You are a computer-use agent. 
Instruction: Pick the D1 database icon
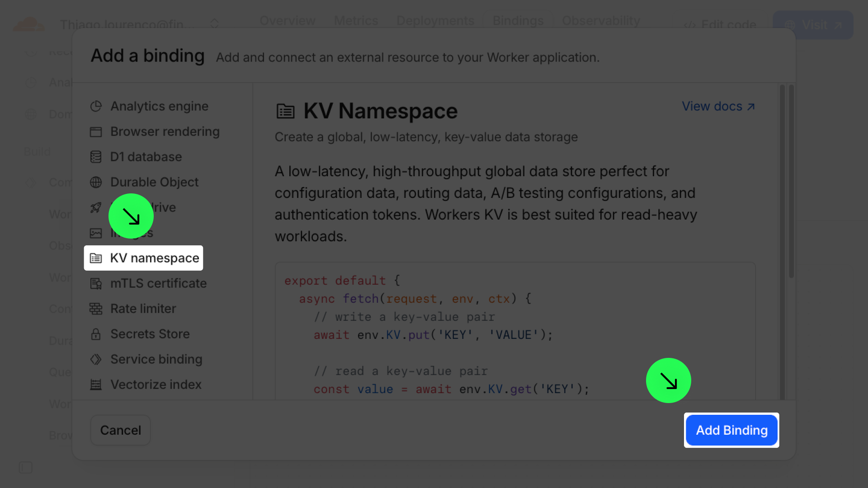tap(96, 157)
